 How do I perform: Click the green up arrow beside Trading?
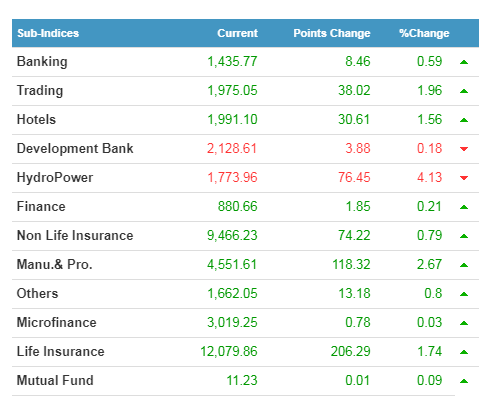click(x=464, y=91)
